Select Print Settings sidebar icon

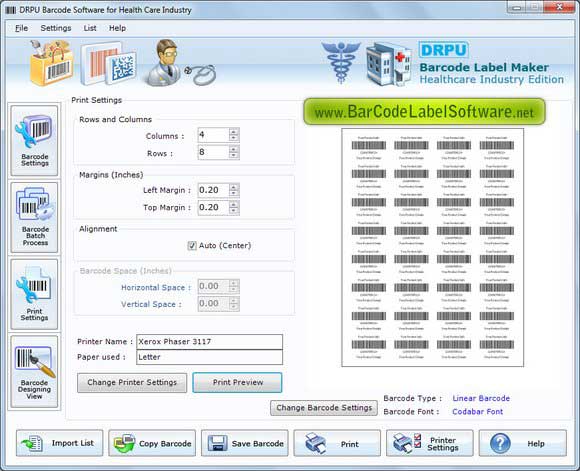point(34,294)
